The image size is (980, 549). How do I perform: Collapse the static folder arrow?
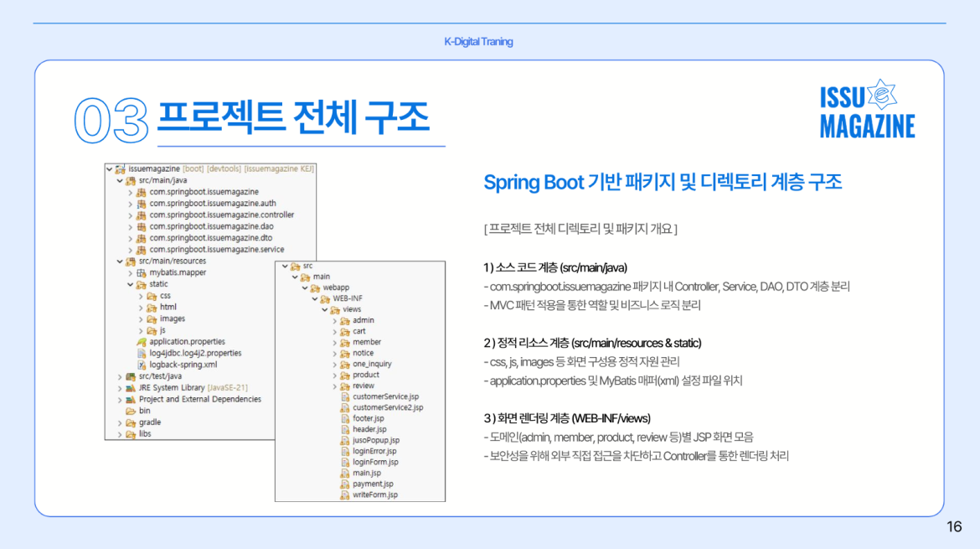point(131,284)
